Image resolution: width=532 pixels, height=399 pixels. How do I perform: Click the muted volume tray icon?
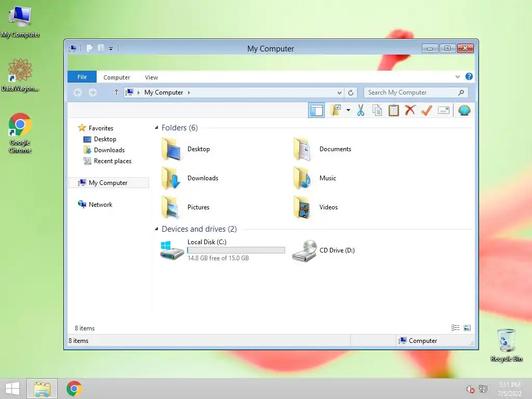[470, 389]
